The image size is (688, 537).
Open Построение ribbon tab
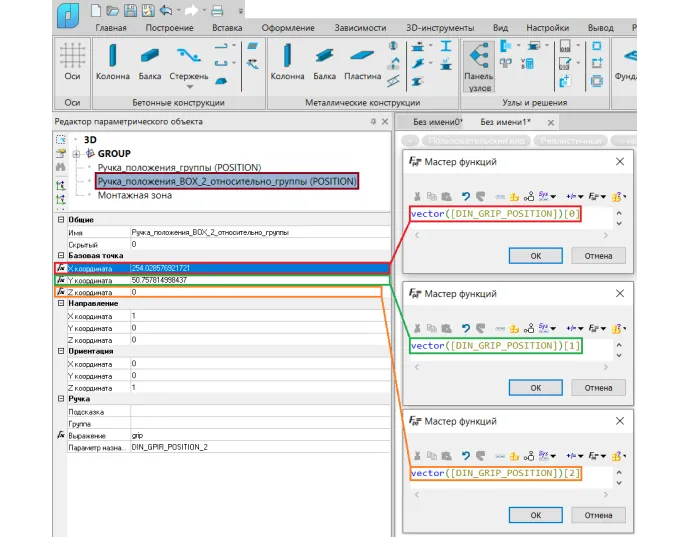(169, 28)
